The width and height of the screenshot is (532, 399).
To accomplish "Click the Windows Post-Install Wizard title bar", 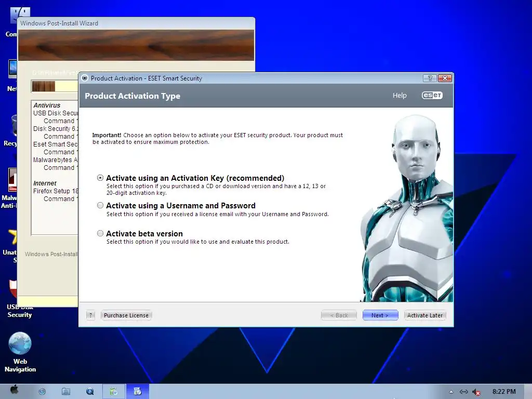I will coord(136,23).
